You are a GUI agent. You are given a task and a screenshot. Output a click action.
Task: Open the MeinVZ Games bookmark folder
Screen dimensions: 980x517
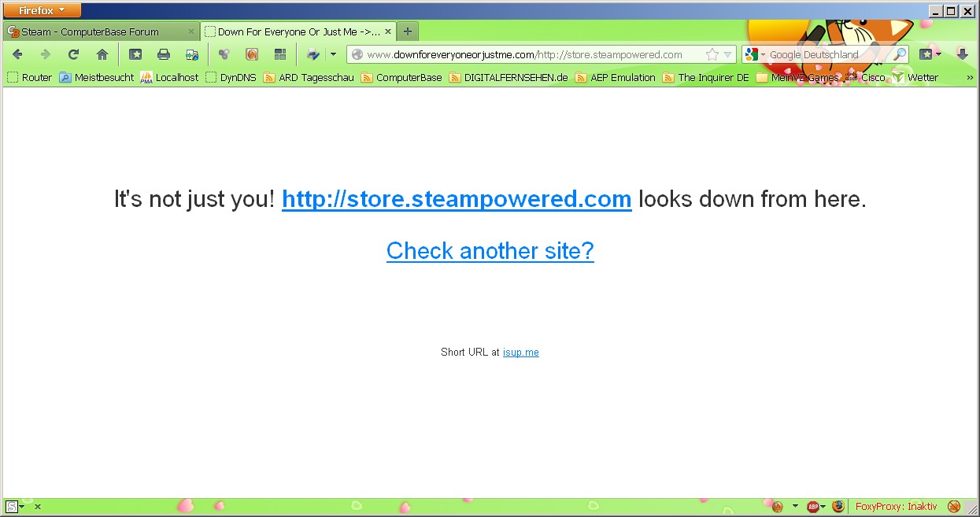coord(797,77)
